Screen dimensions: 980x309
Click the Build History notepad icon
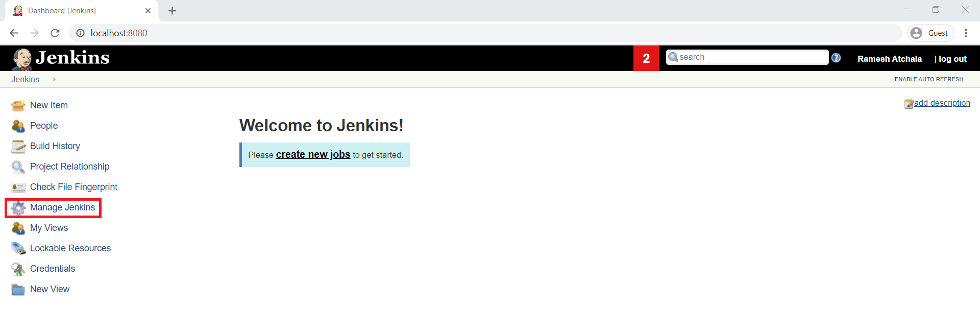point(18,147)
